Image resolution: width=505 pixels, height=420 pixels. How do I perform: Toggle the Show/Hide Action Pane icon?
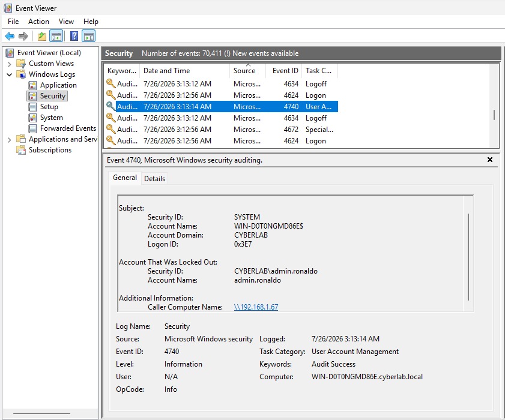pyautogui.click(x=88, y=37)
